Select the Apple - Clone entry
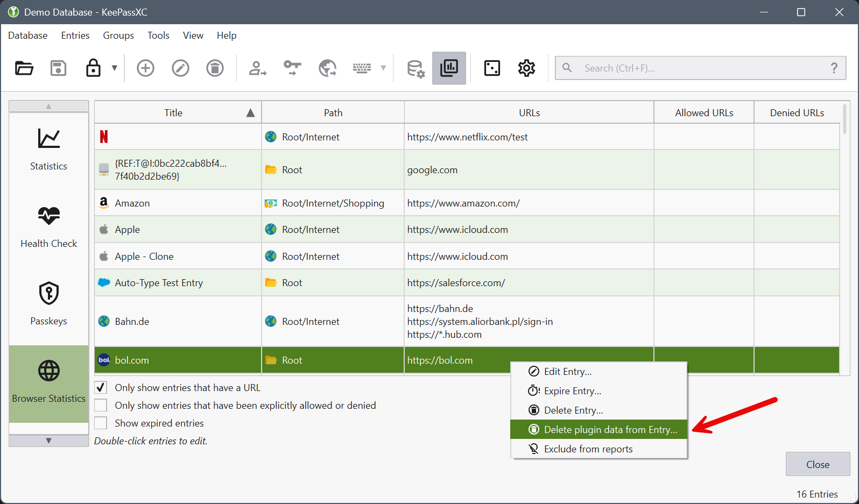This screenshot has width=859, height=504. coord(467,256)
